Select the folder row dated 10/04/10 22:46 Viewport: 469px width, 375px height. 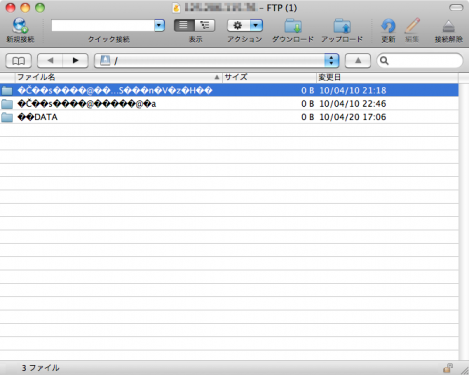click(229, 104)
